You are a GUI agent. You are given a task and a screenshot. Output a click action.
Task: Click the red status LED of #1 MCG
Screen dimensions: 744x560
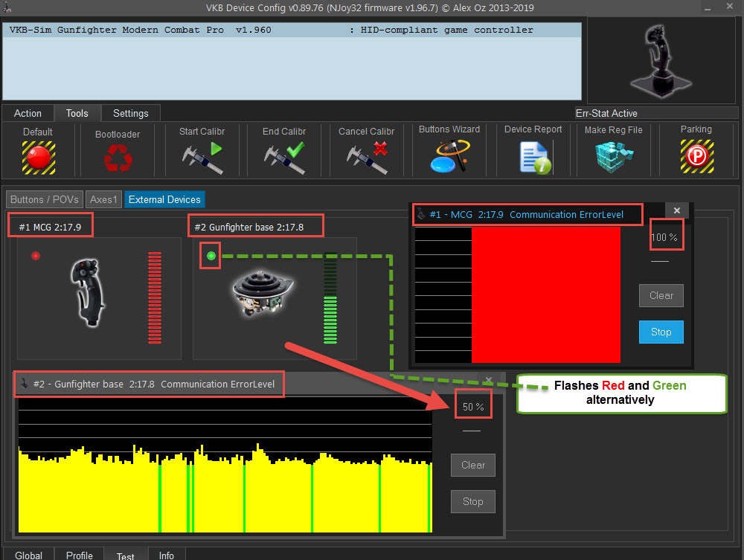(x=36, y=256)
